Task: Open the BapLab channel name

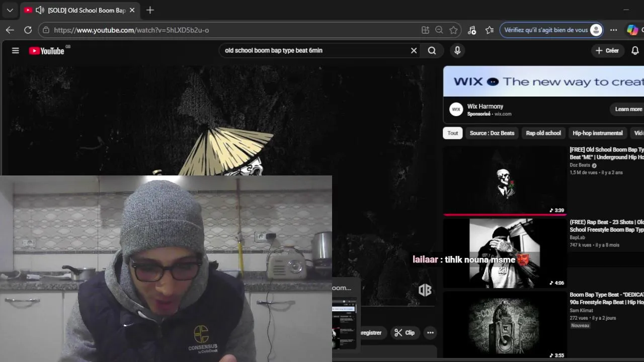Action: 578,237
